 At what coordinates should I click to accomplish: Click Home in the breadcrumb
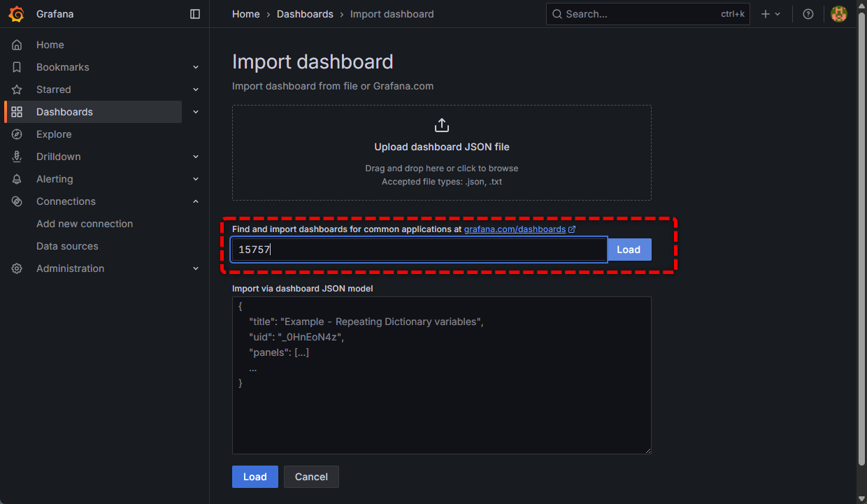(246, 14)
